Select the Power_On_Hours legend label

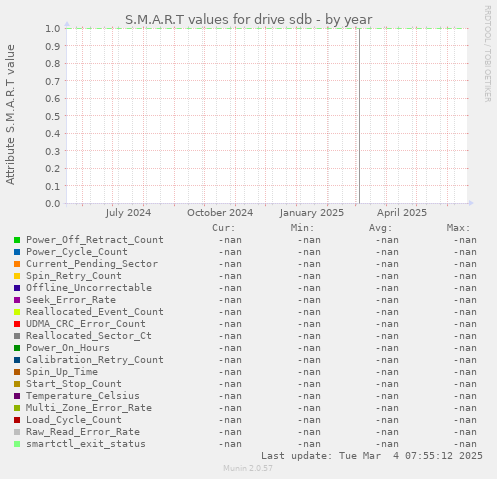pyautogui.click(x=68, y=348)
